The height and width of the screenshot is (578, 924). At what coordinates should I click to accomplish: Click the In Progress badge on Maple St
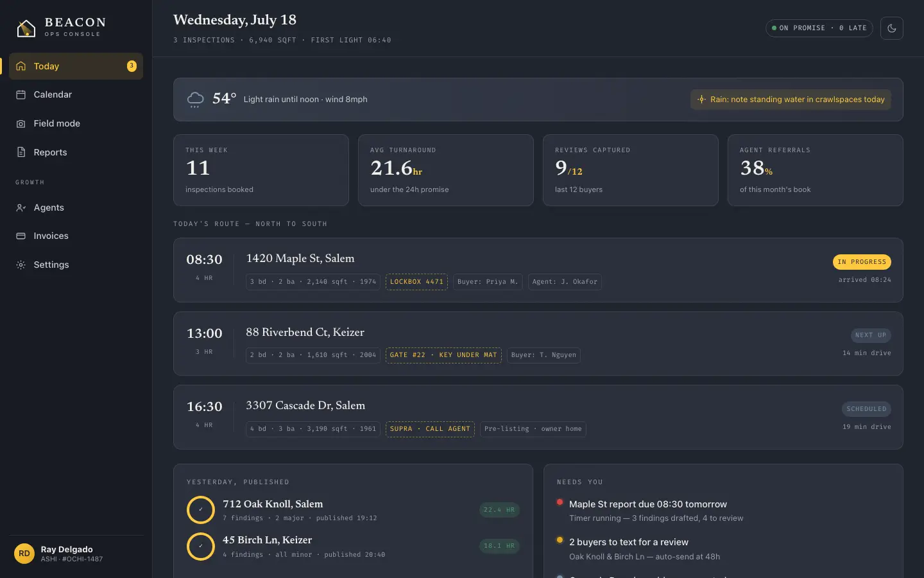(x=862, y=262)
